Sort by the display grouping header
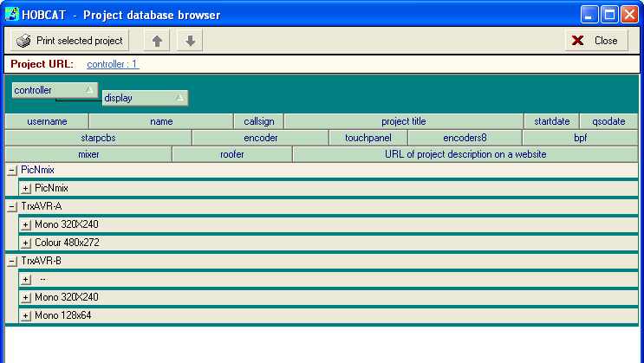Image resolution: width=644 pixels, height=363 pixels. pos(144,98)
